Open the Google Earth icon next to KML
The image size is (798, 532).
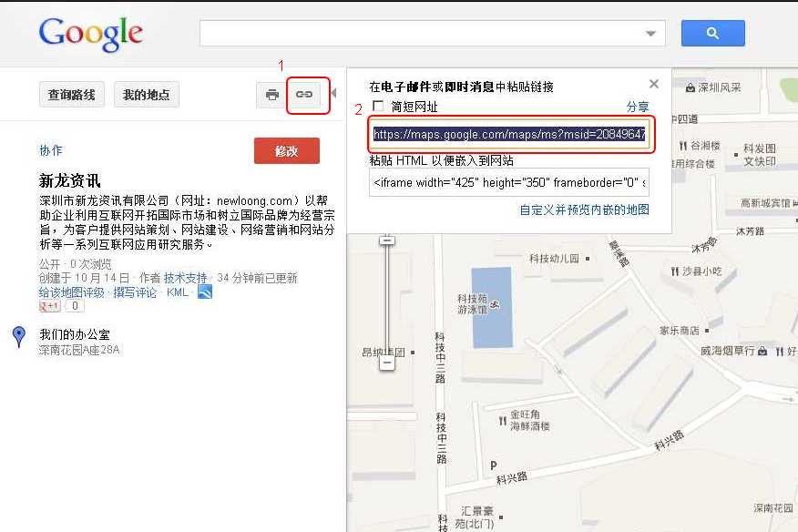pos(204,292)
